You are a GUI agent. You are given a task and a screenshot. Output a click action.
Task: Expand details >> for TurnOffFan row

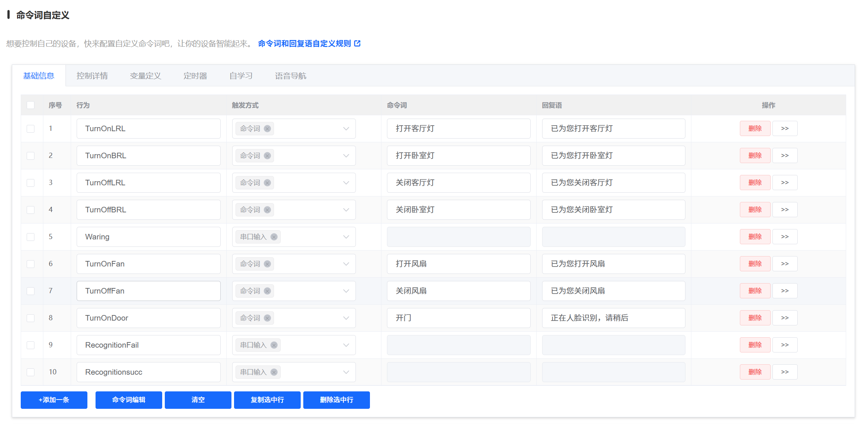click(x=785, y=291)
